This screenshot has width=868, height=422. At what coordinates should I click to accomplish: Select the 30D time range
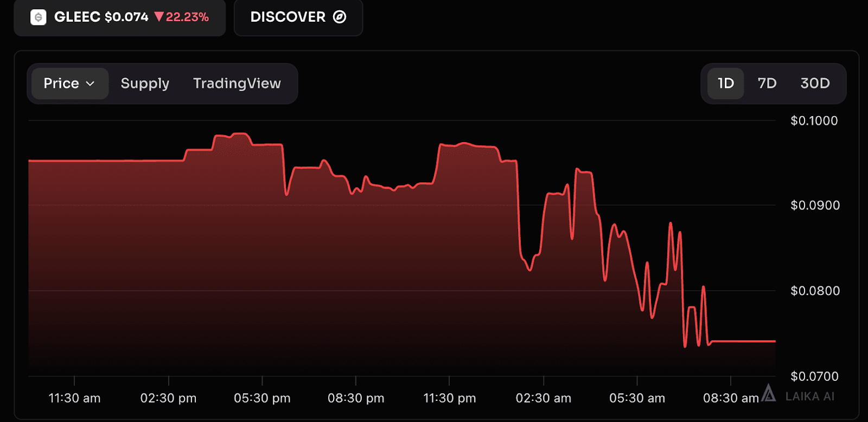point(815,84)
